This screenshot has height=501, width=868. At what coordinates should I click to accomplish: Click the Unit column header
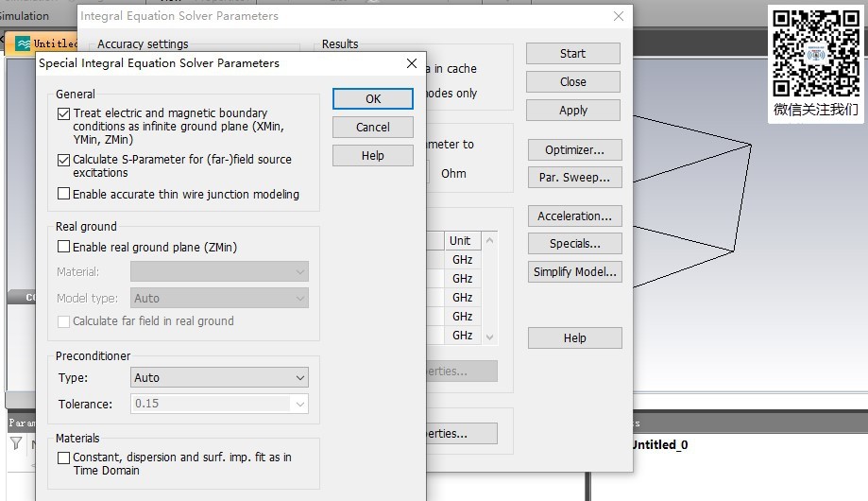462,240
